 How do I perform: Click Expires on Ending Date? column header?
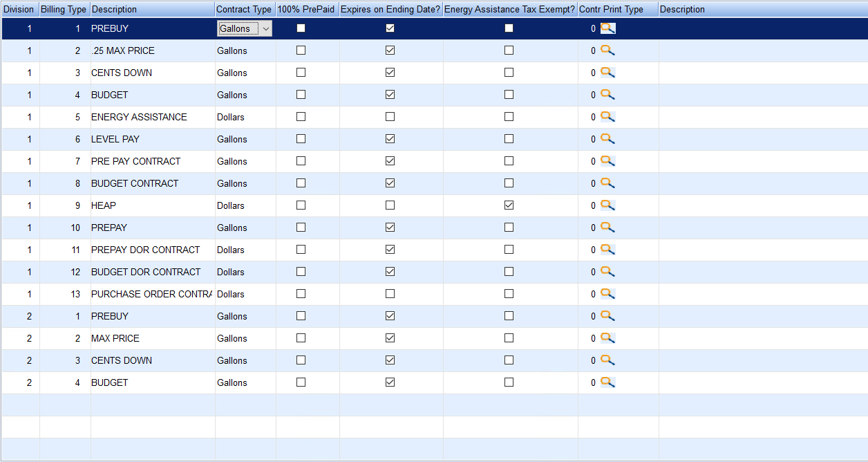pos(390,9)
